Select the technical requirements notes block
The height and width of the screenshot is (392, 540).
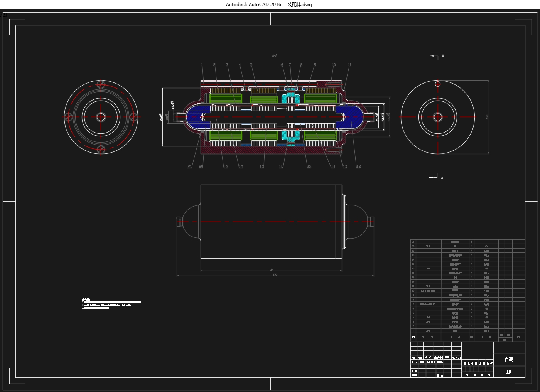pos(111,304)
